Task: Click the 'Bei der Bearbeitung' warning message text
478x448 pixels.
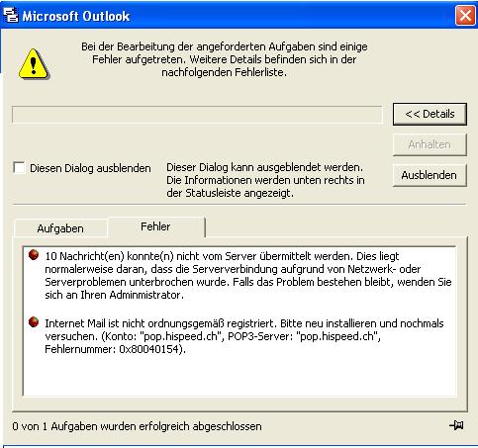Action: [225, 59]
